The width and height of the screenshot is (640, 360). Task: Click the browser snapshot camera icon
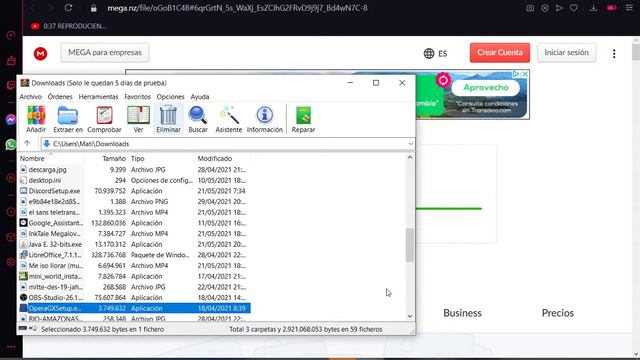pos(530,8)
